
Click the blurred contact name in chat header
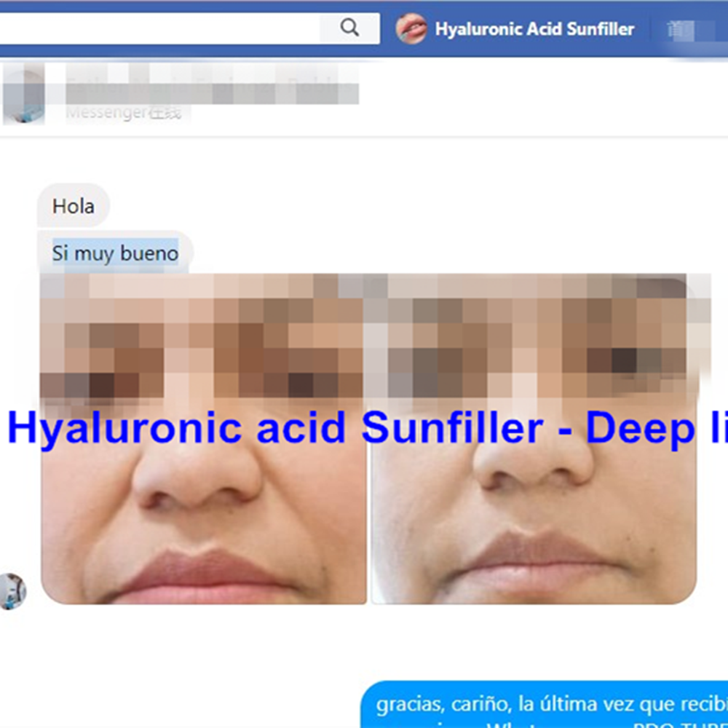(212, 85)
